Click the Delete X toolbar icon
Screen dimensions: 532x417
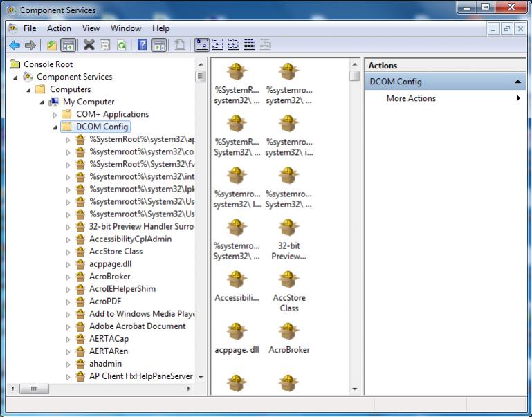click(x=89, y=45)
